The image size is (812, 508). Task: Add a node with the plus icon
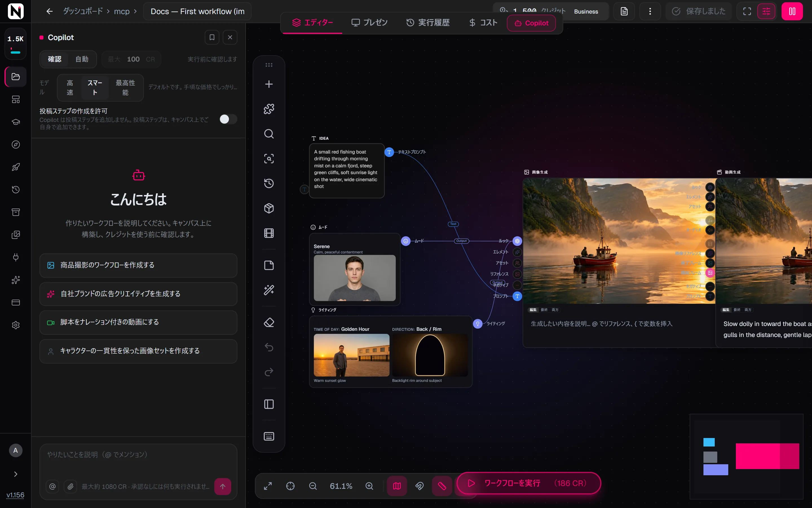pyautogui.click(x=269, y=84)
